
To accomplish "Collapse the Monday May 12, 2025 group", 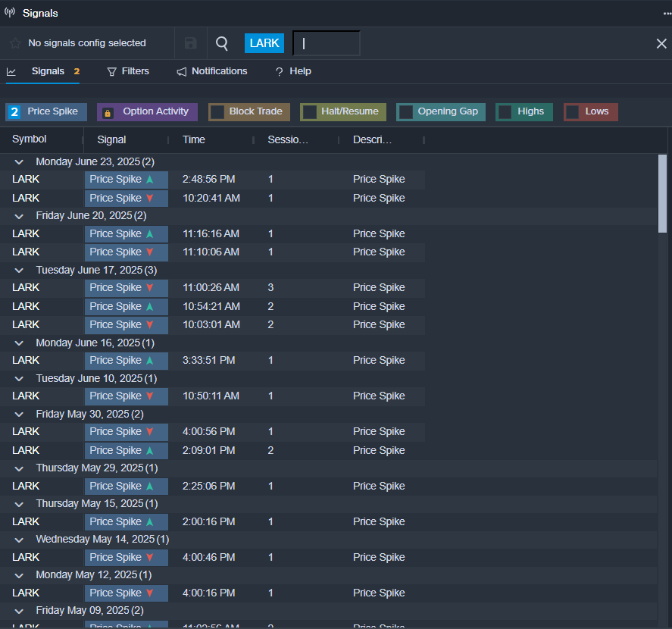I will 19,575.
